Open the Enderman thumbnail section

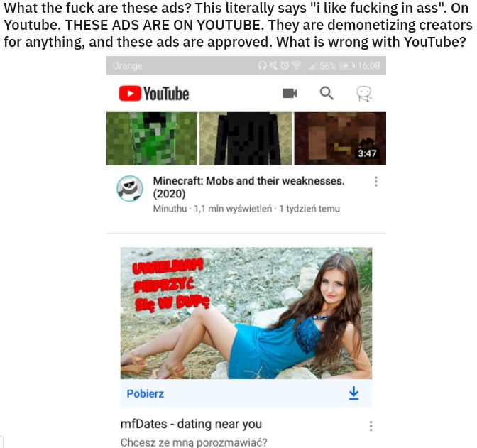point(245,138)
